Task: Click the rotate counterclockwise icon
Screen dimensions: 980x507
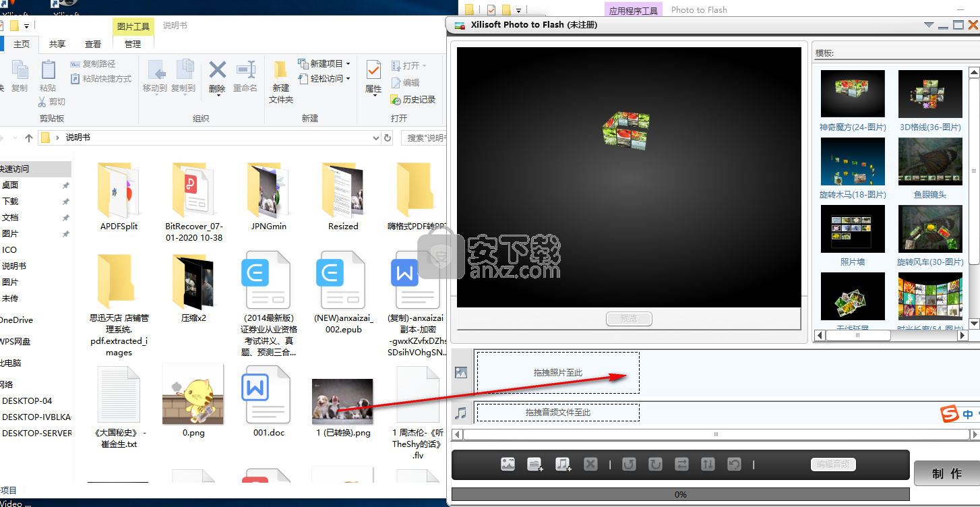Action: point(629,464)
